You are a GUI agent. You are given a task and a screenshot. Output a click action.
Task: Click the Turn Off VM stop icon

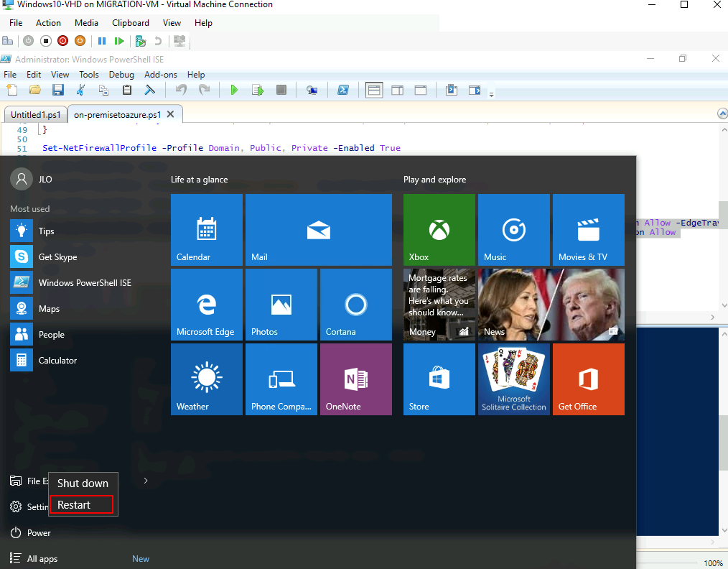click(x=45, y=41)
